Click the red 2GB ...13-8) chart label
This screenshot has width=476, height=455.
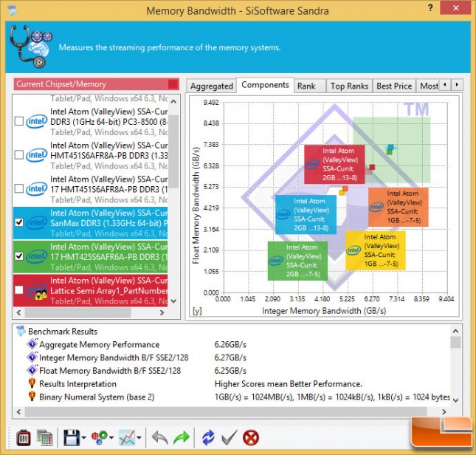coord(334,164)
